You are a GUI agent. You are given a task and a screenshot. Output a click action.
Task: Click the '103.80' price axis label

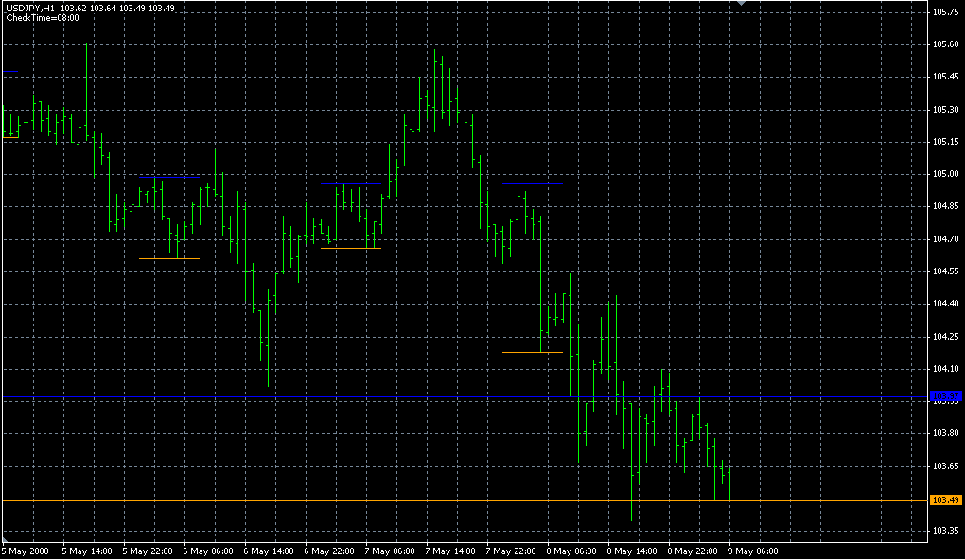pyautogui.click(x=946, y=433)
